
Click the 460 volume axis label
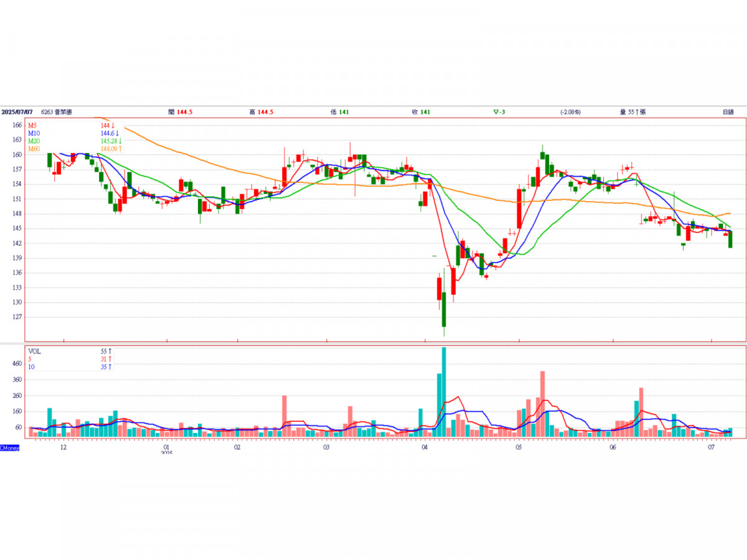(x=17, y=363)
